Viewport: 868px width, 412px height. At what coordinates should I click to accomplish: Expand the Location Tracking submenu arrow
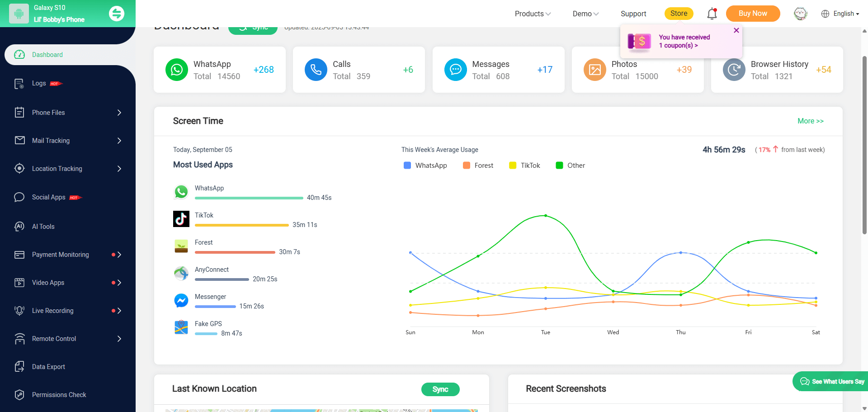tap(119, 169)
